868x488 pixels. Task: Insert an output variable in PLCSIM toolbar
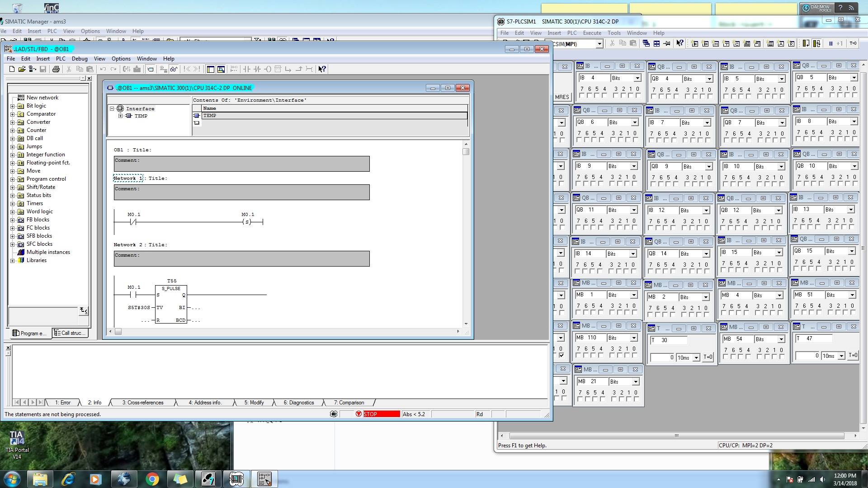705,43
